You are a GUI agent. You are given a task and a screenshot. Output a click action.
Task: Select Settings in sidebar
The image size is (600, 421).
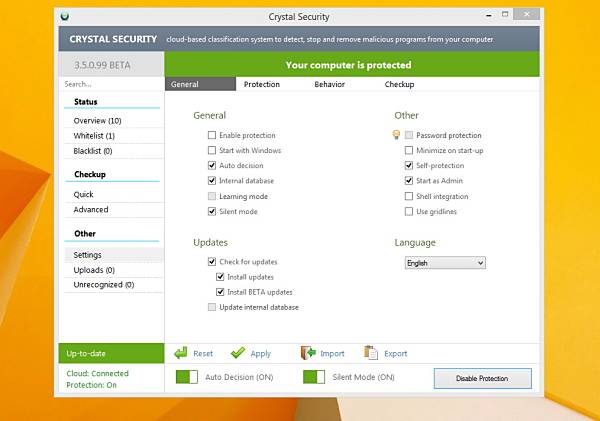point(113,255)
